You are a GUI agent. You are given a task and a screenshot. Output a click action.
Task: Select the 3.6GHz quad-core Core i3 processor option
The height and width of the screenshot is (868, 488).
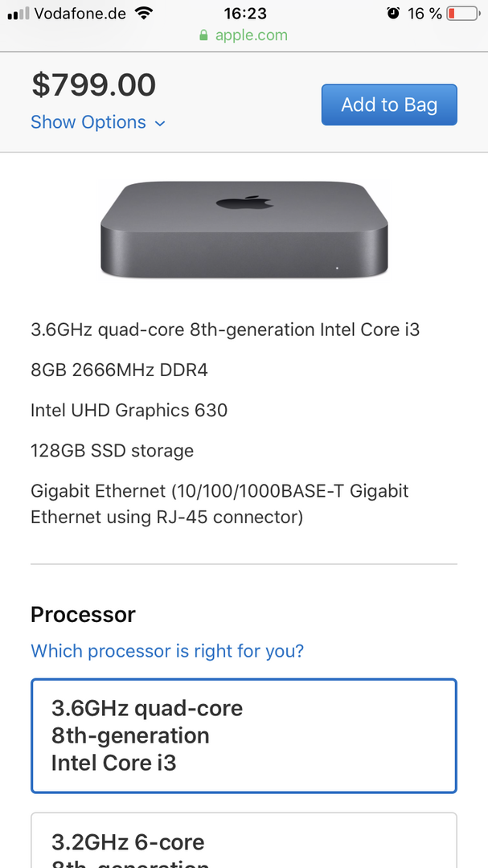(x=244, y=735)
